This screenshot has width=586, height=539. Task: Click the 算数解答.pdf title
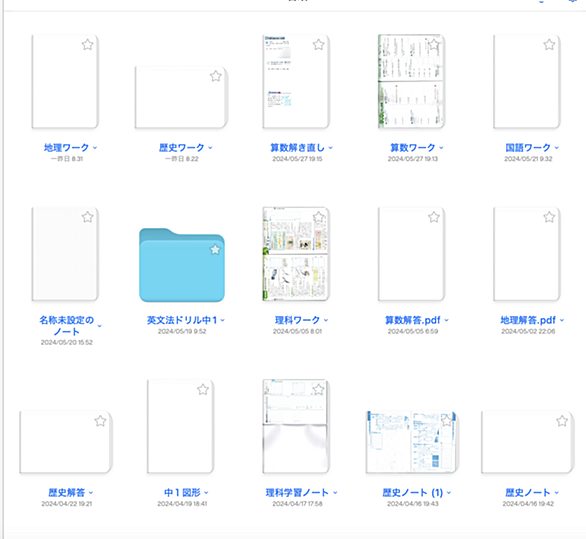pyautogui.click(x=413, y=320)
